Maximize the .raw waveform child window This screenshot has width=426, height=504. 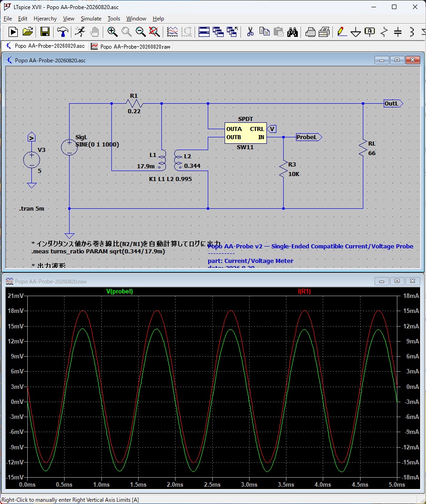pyautogui.click(x=397, y=281)
